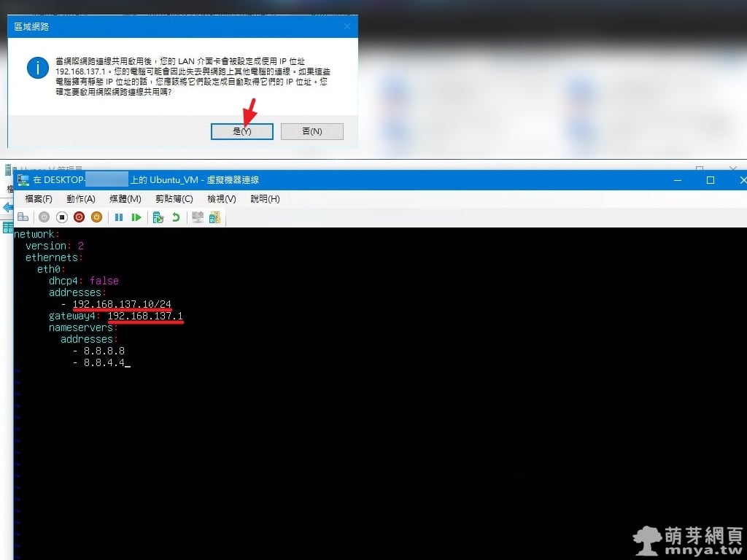Confirm the sharing dialog with 是(Y)
Image resolution: width=747 pixels, height=560 pixels.
click(241, 131)
